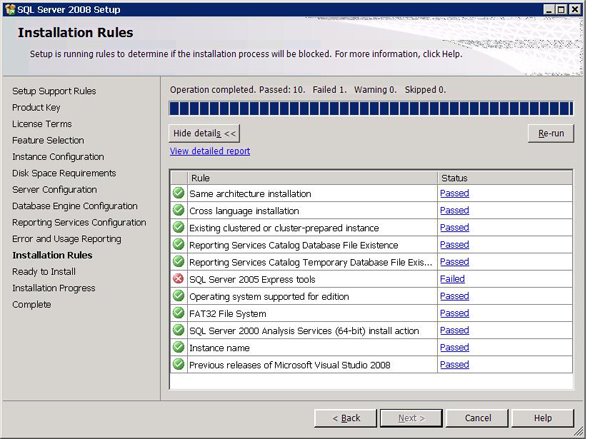Click the SQL Server Setup title bar icon
The image size is (600, 439).
(x=10, y=9)
